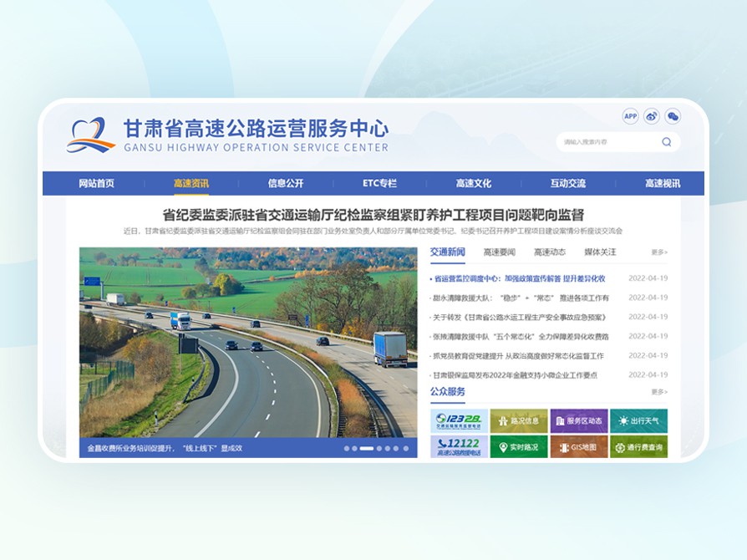The height and width of the screenshot is (560, 747).
Task: Open news item 甜永清障救援大队 稳步+常态
Action: (x=520, y=298)
